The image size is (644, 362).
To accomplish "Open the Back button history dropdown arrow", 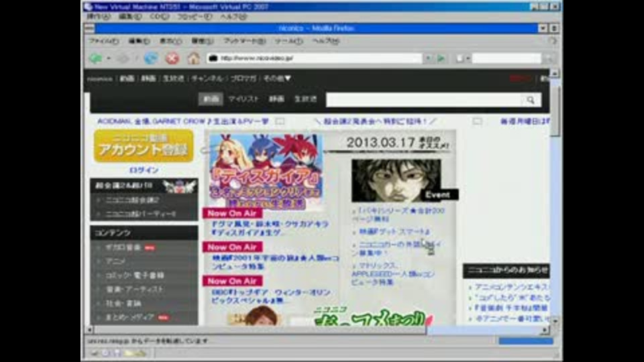I will coord(109,58).
